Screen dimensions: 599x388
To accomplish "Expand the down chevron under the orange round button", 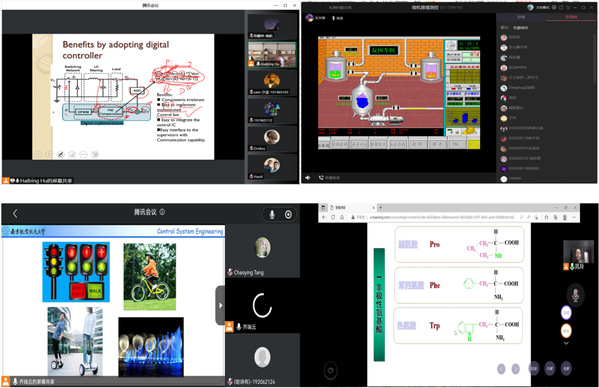I will tap(566, 343).
